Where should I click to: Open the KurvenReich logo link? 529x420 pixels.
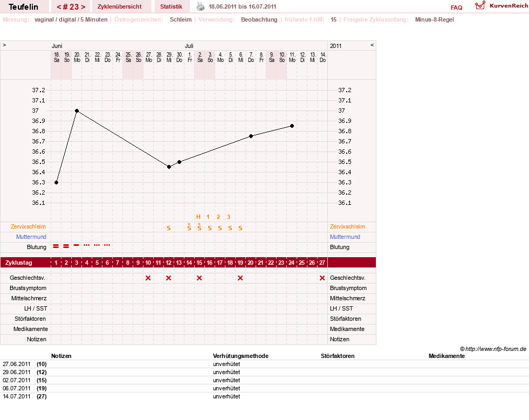[501, 6]
